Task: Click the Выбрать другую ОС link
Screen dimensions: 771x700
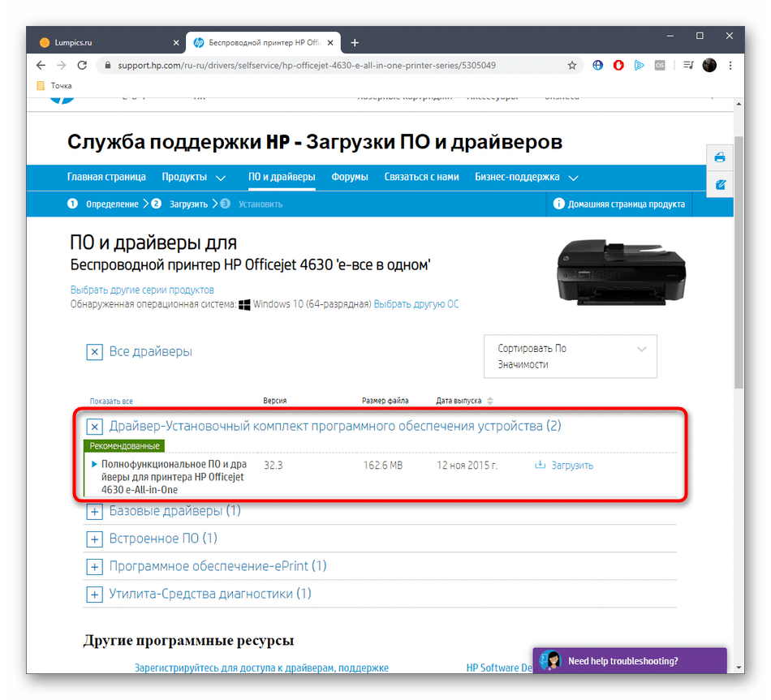Action: (x=415, y=304)
